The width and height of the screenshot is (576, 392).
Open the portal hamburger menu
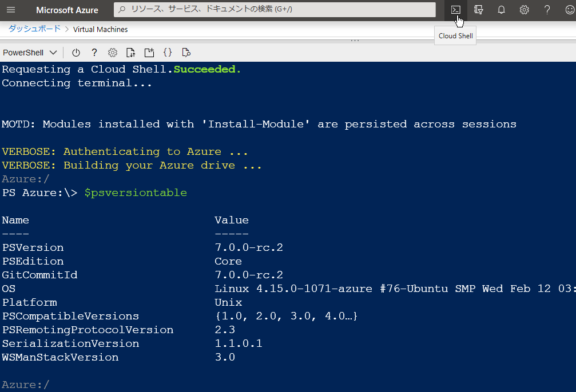10,10
